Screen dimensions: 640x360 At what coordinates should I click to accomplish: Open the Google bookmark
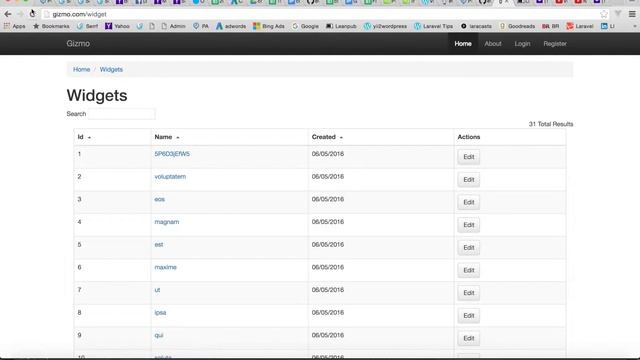(305, 26)
